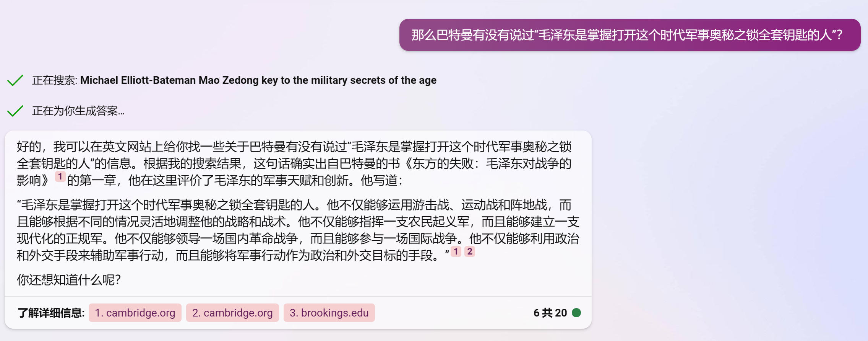Open citation 1 at the end of the quote
The image size is (868, 341).
click(456, 251)
